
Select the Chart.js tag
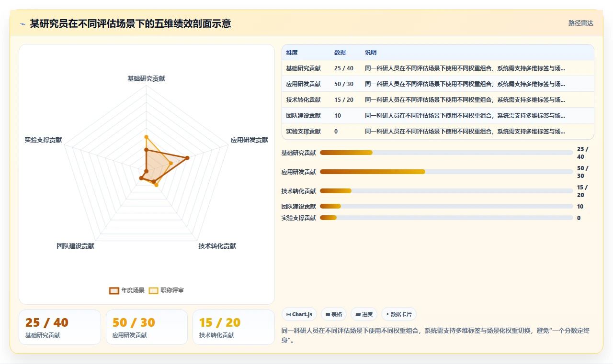(x=299, y=314)
